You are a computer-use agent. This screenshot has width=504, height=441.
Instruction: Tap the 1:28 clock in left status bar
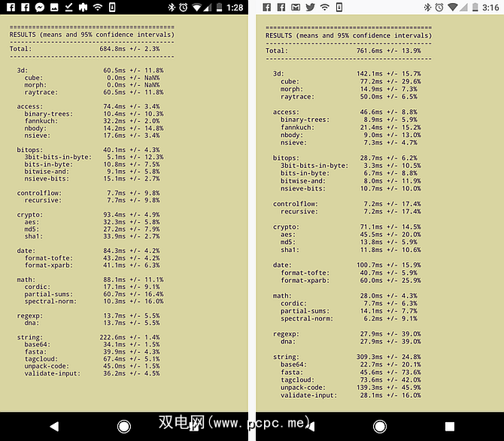tap(235, 8)
